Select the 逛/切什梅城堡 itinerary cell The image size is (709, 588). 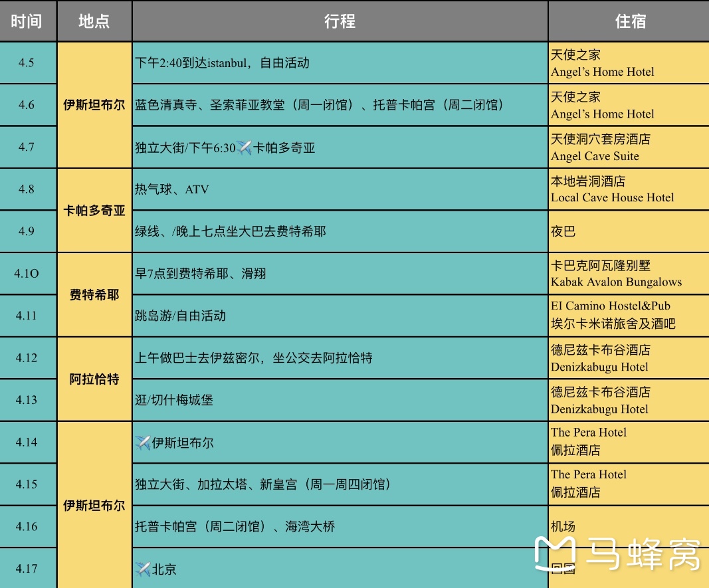[340, 400]
